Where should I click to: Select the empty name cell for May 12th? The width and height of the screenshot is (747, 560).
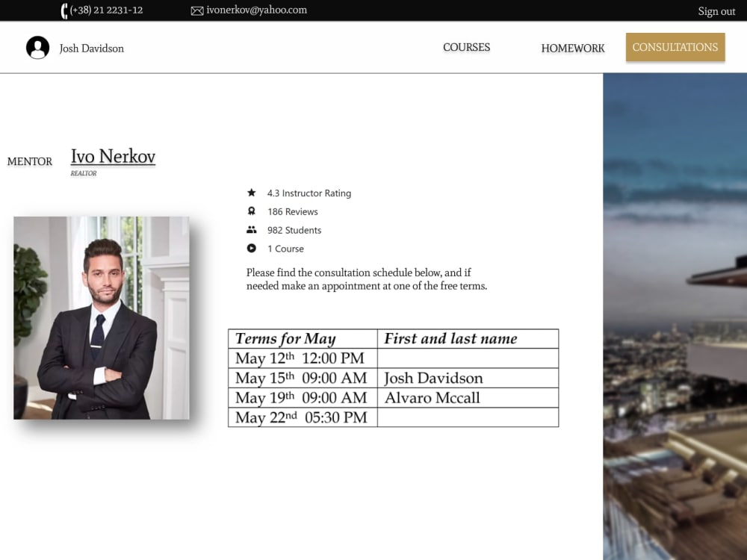point(468,358)
